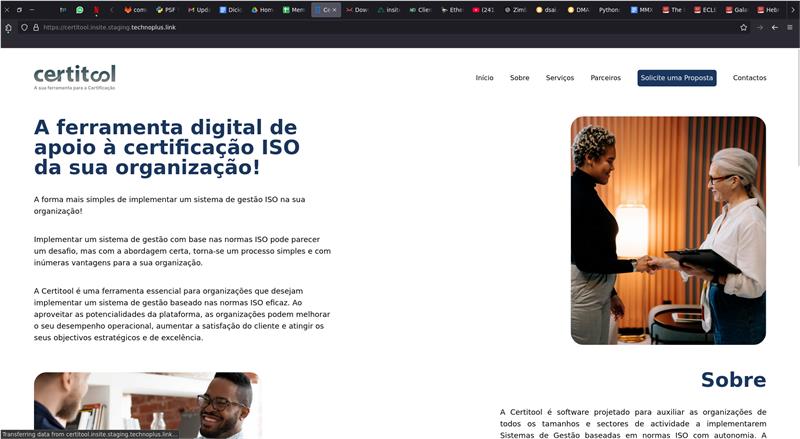Open the Netflix browser tab
The width and height of the screenshot is (800, 439).
96,10
